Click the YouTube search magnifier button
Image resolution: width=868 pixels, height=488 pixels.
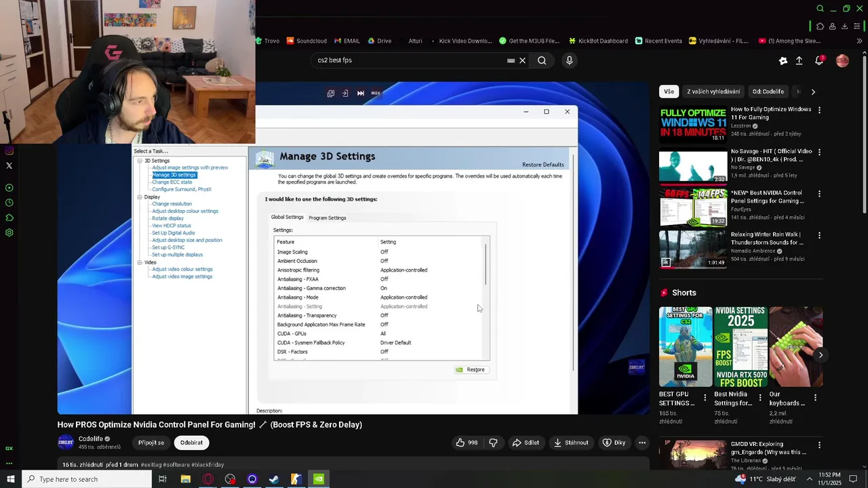[x=542, y=60]
